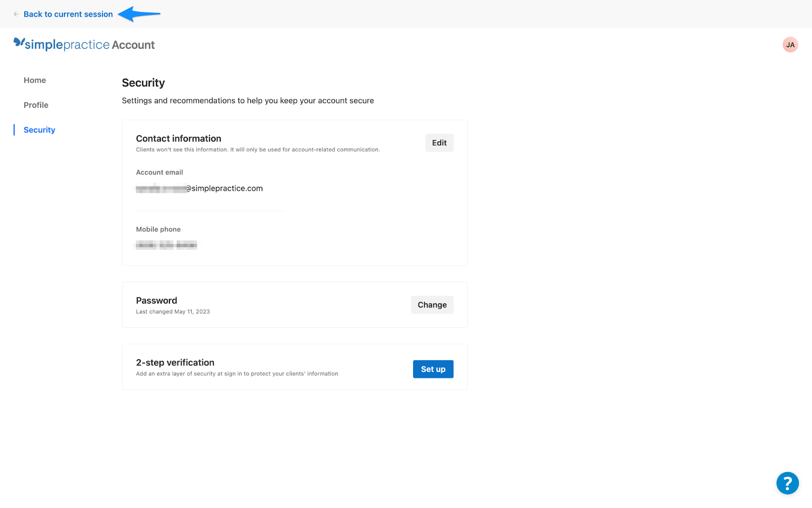The height and width of the screenshot is (508, 812).
Task: Click the account email address
Action: click(x=199, y=188)
